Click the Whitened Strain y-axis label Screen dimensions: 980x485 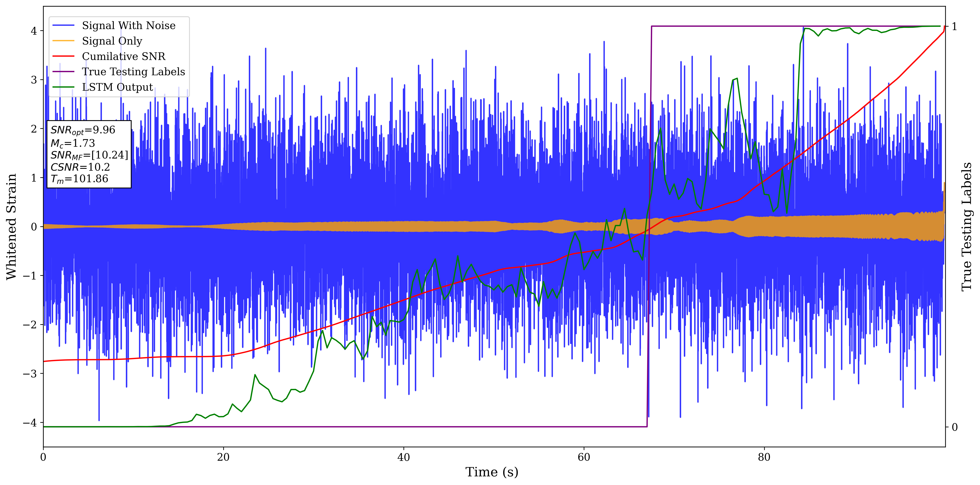point(11,227)
